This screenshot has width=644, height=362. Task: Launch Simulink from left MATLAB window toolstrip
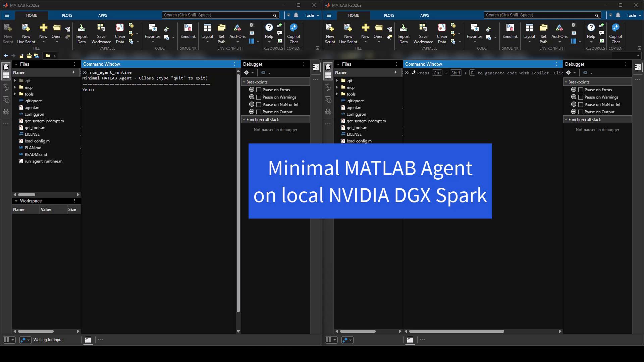(x=188, y=32)
